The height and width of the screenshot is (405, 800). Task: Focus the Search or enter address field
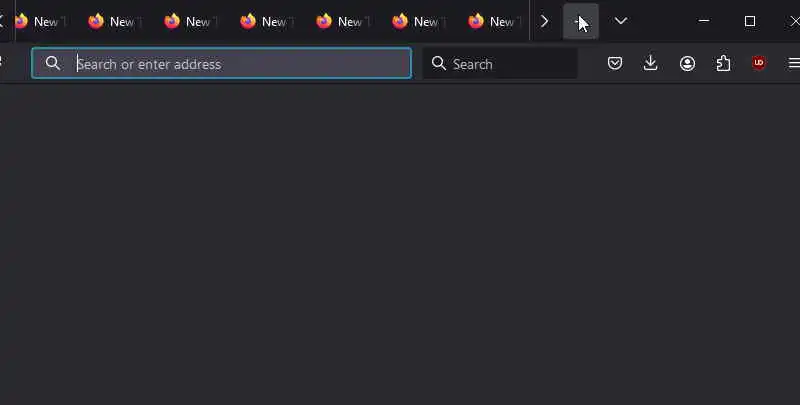[221, 63]
